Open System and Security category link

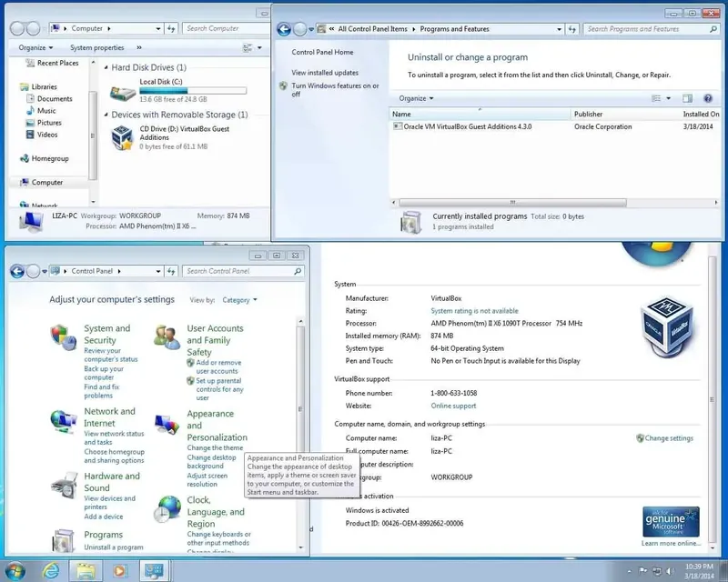(106, 334)
